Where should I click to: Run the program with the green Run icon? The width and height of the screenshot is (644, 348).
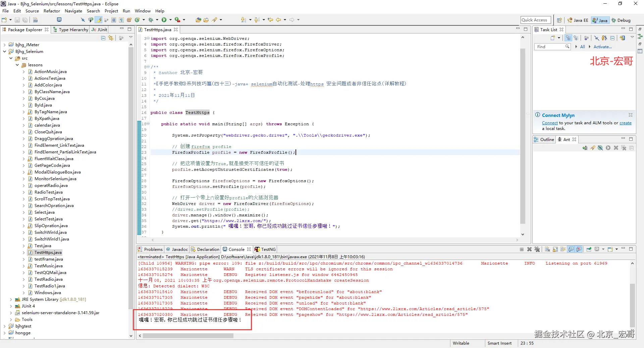coord(164,20)
